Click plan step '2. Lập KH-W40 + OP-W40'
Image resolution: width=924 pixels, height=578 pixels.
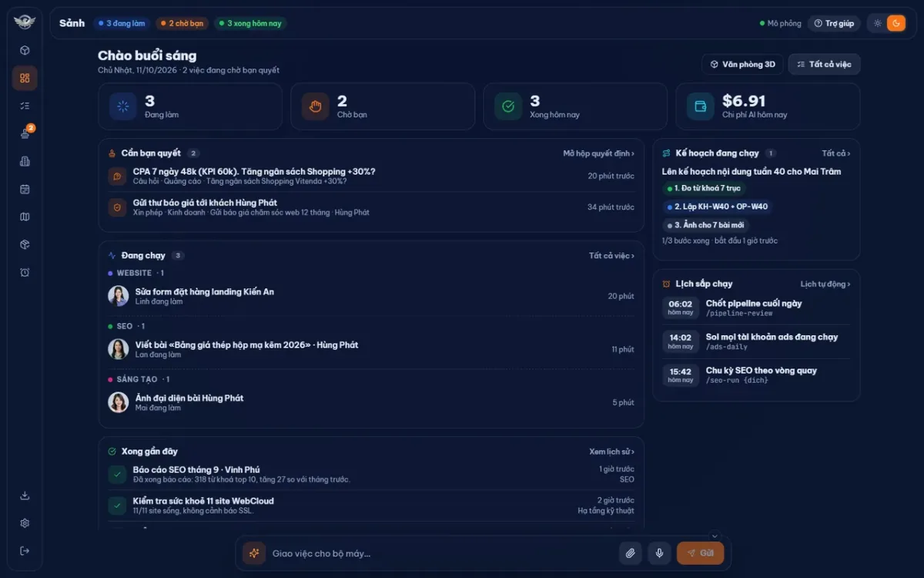click(716, 207)
